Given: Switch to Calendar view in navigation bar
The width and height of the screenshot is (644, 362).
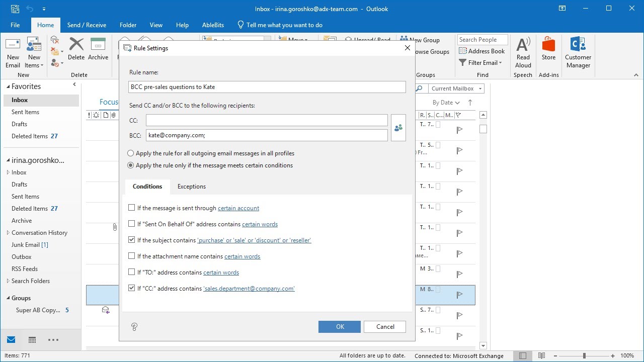Looking at the screenshot, I should coord(32,340).
